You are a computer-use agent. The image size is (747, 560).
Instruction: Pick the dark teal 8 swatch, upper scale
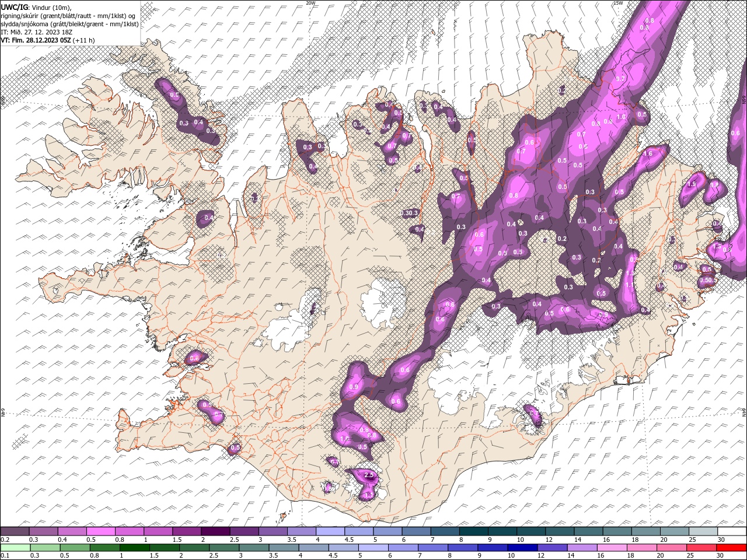[473, 531]
